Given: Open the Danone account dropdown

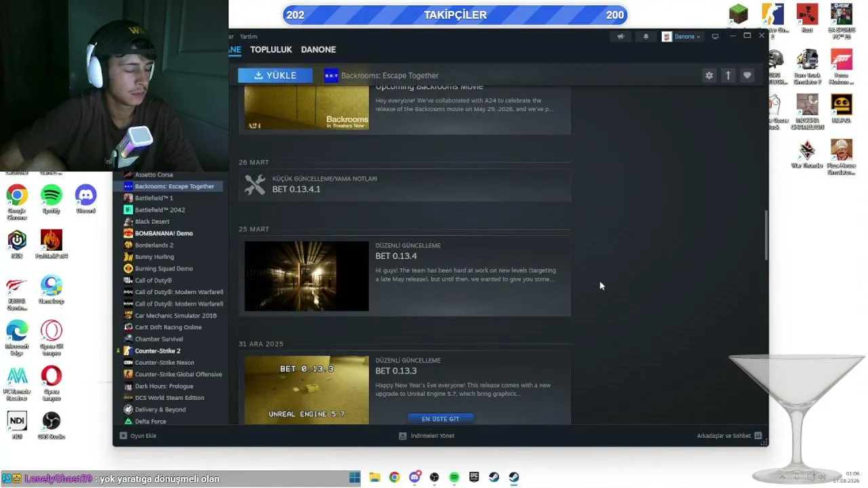Looking at the screenshot, I should 682,37.
